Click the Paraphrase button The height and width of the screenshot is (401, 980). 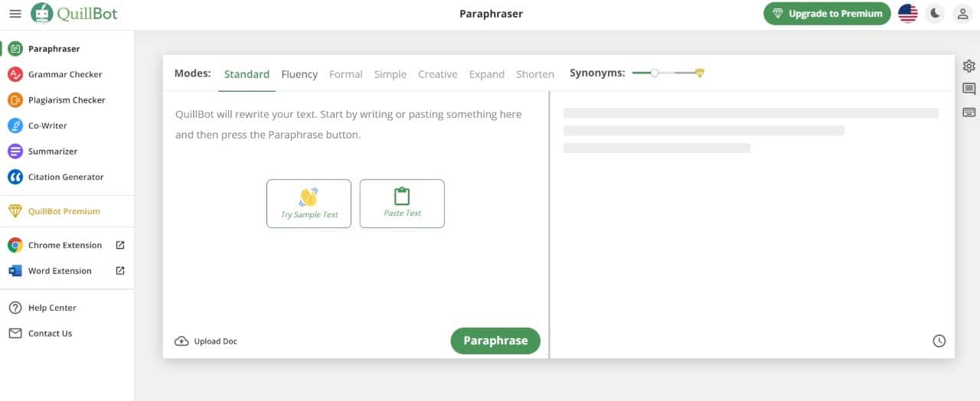tap(495, 341)
